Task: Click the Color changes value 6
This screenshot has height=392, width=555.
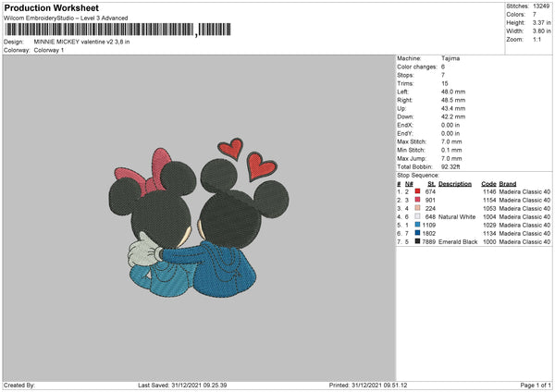Action: 443,67
